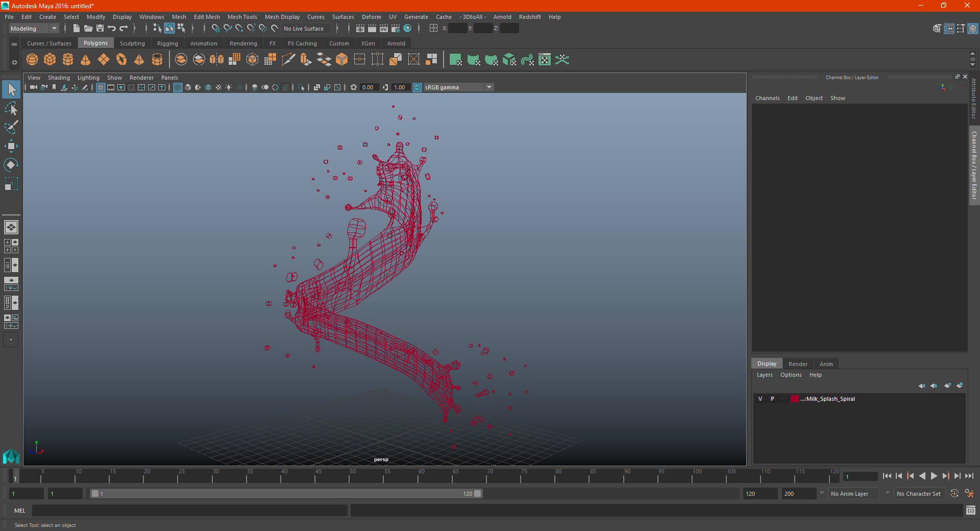Image resolution: width=980 pixels, height=531 pixels.
Task: Toggle the viewport grid display
Action: pos(101,87)
